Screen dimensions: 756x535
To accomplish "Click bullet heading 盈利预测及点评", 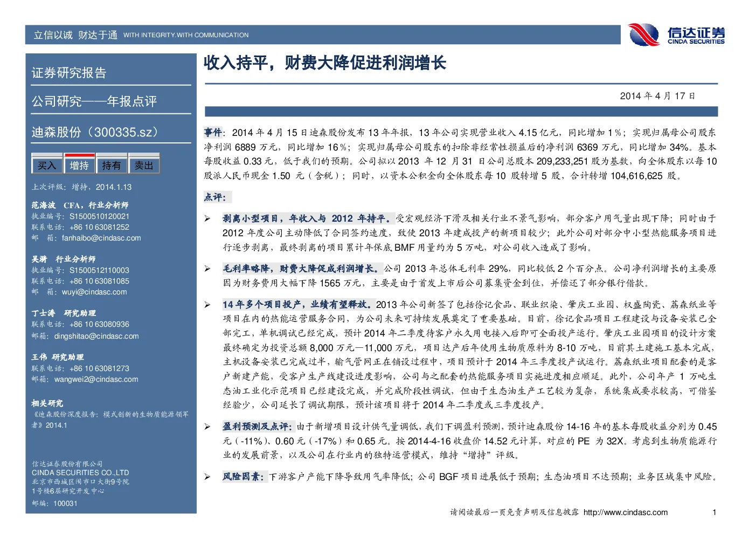I will pyautogui.click(x=258, y=426).
